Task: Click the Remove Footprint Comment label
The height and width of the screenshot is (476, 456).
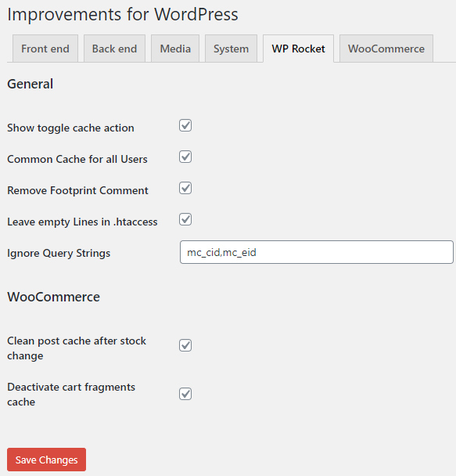Action: tap(77, 190)
